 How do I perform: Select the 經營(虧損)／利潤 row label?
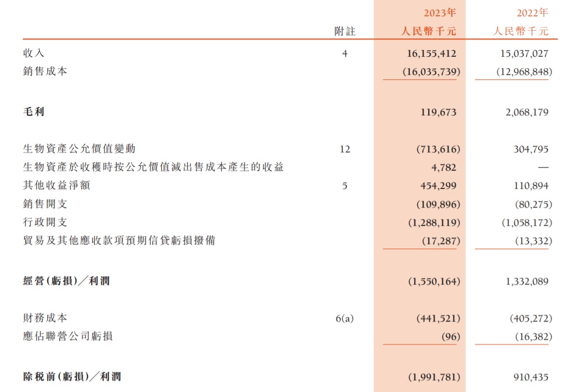(x=66, y=281)
